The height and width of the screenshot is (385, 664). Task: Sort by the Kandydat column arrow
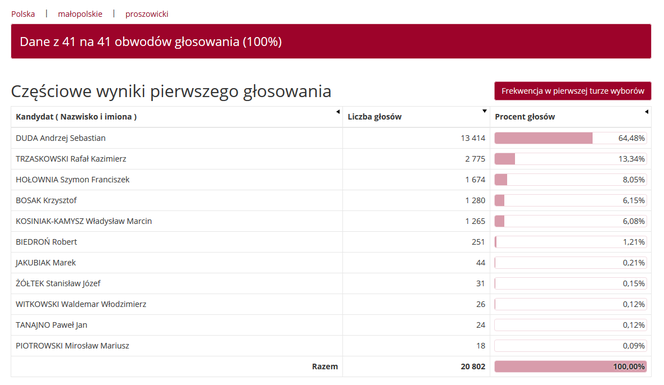(338, 112)
